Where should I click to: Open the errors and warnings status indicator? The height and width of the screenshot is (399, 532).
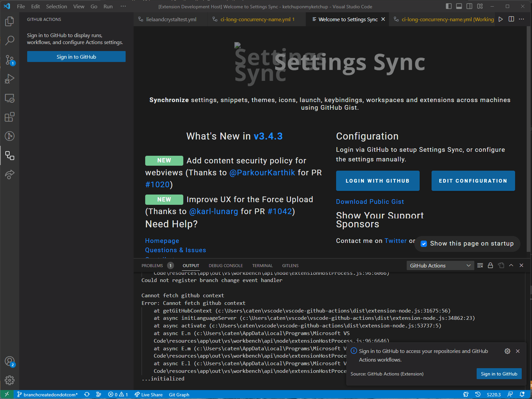(x=118, y=394)
